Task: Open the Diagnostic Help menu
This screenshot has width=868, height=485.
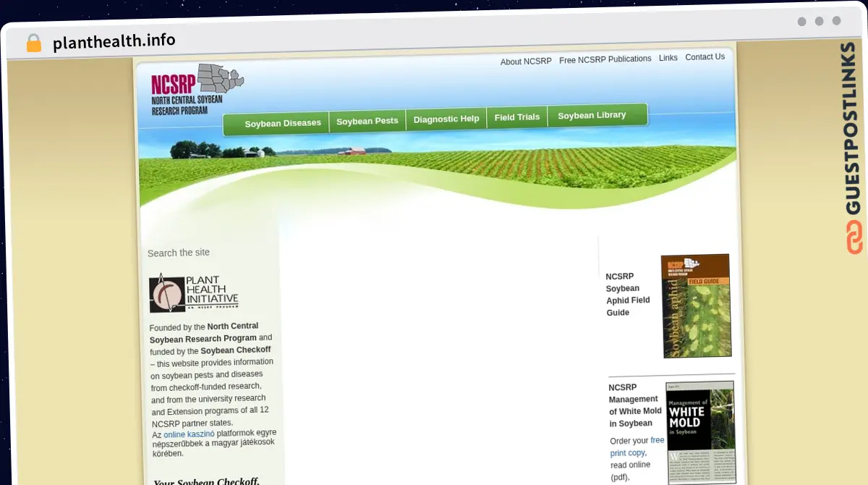Action: (446, 119)
